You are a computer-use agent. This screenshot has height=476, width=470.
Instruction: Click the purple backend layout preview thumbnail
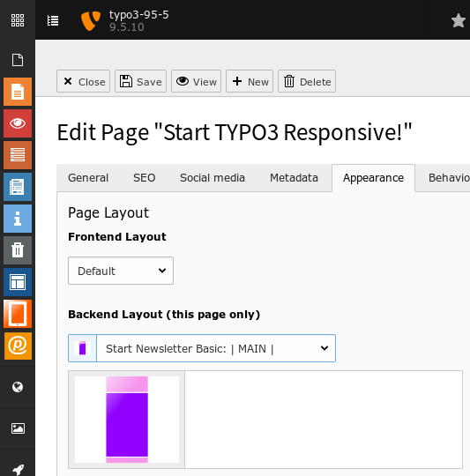[127, 420]
